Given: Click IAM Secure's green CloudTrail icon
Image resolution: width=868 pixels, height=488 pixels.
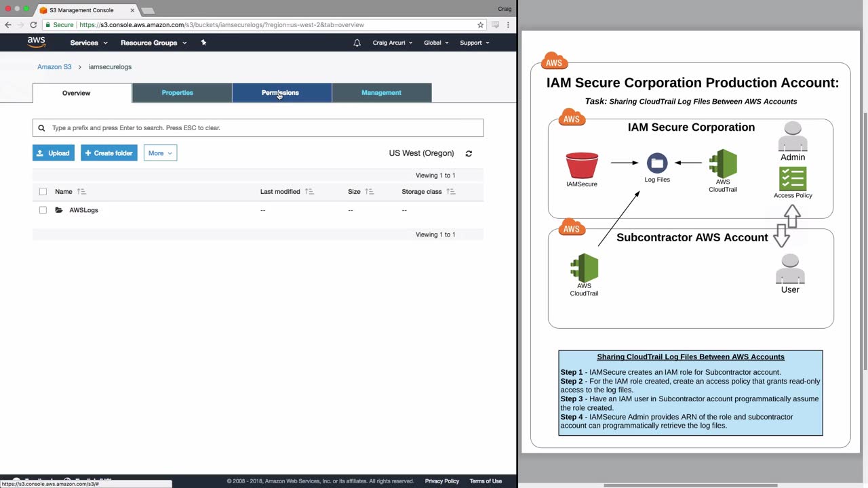Looking at the screenshot, I should pyautogui.click(x=723, y=163).
